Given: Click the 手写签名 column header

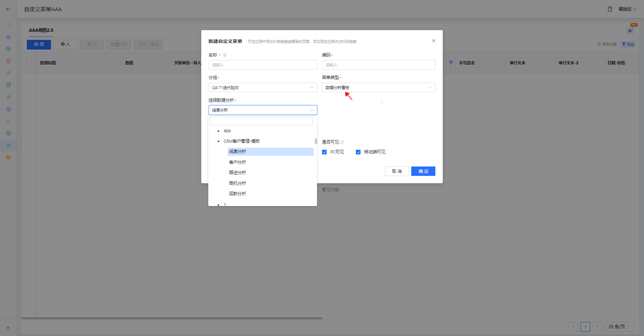Looking at the screenshot, I should (467, 63).
